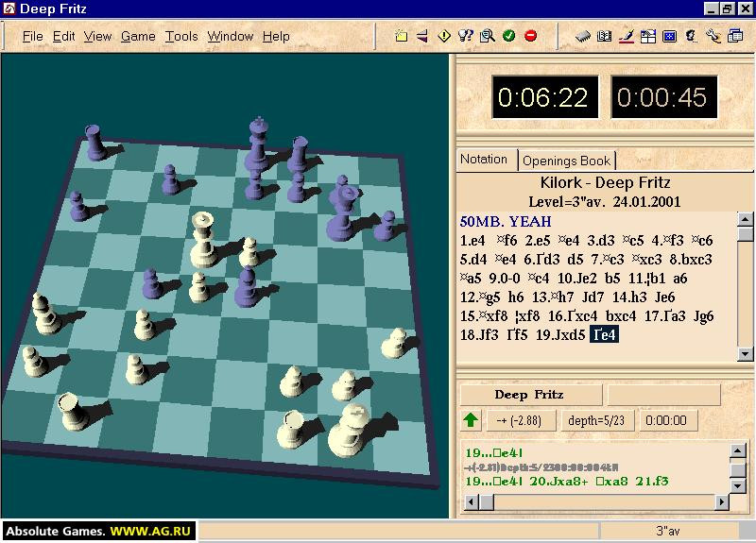Click the green checkmark icon
The image size is (756, 543).
click(508, 36)
